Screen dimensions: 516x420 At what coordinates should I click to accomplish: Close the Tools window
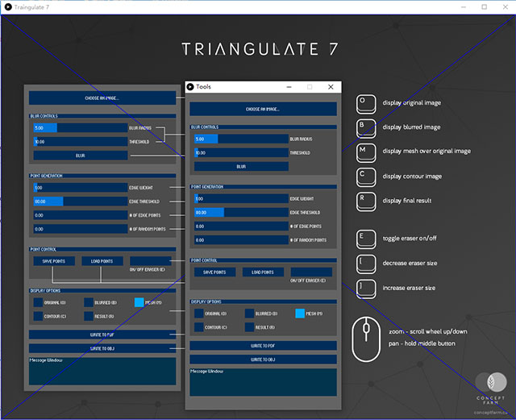(x=331, y=87)
